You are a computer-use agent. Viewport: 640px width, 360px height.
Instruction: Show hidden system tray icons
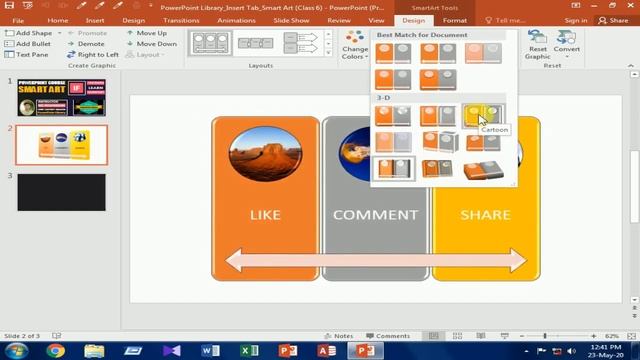coord(526,351)
